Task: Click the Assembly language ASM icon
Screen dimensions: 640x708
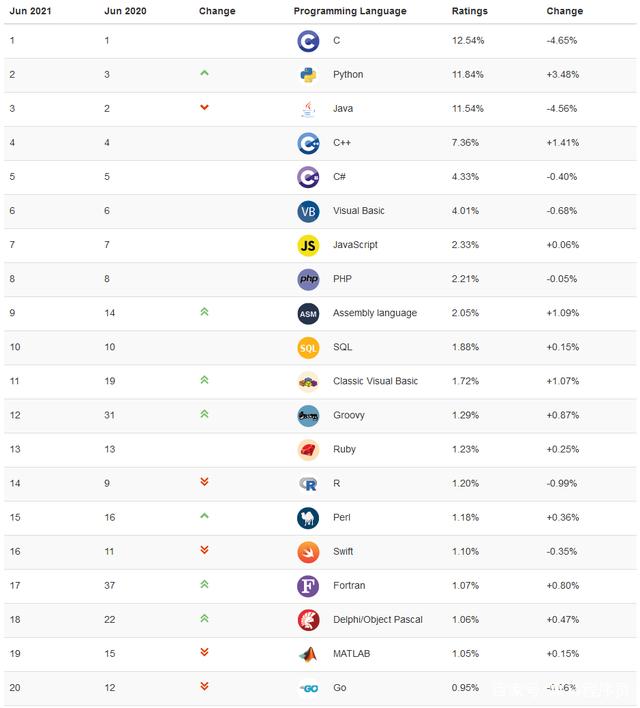Action: 308,313
